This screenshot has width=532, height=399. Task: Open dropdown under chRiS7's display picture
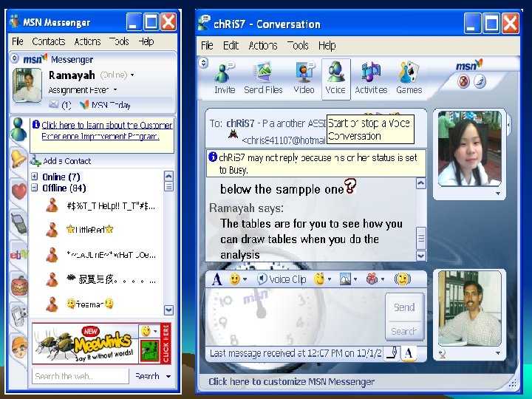(x=498, y=194)
